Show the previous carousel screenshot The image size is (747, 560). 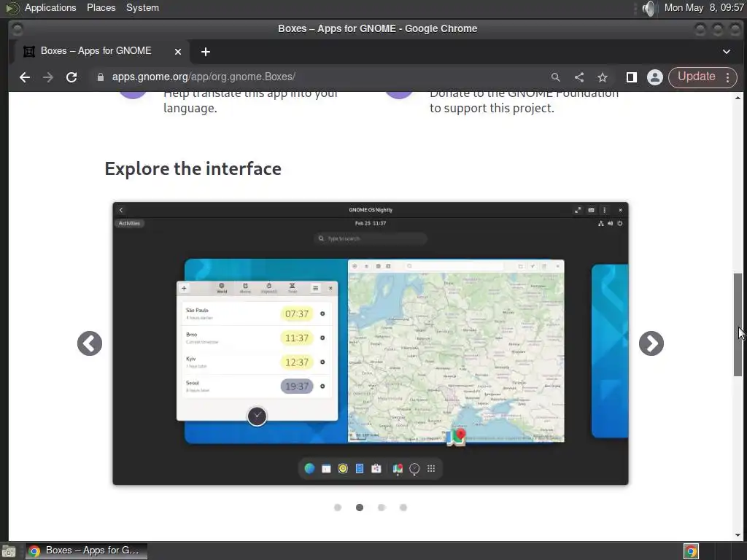90,343
